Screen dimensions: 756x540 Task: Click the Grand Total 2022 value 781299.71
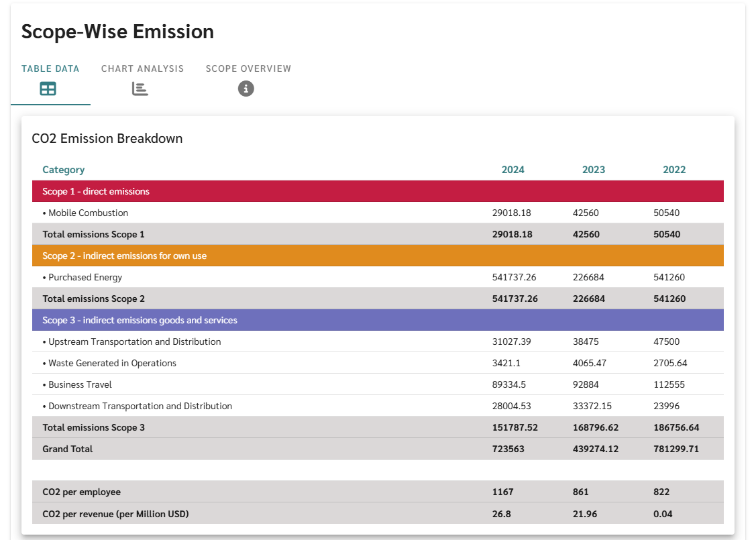click(676, 449)
